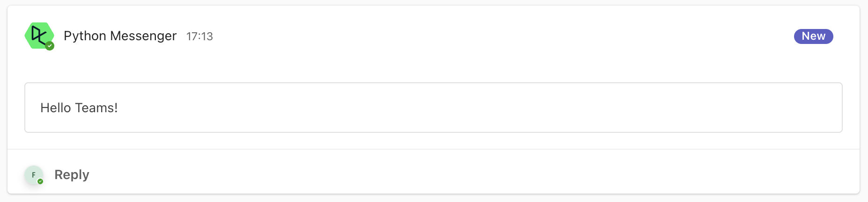
Task: Open the Python Messenger sender name
Action: pyautogui.click(x=120, y=36)
